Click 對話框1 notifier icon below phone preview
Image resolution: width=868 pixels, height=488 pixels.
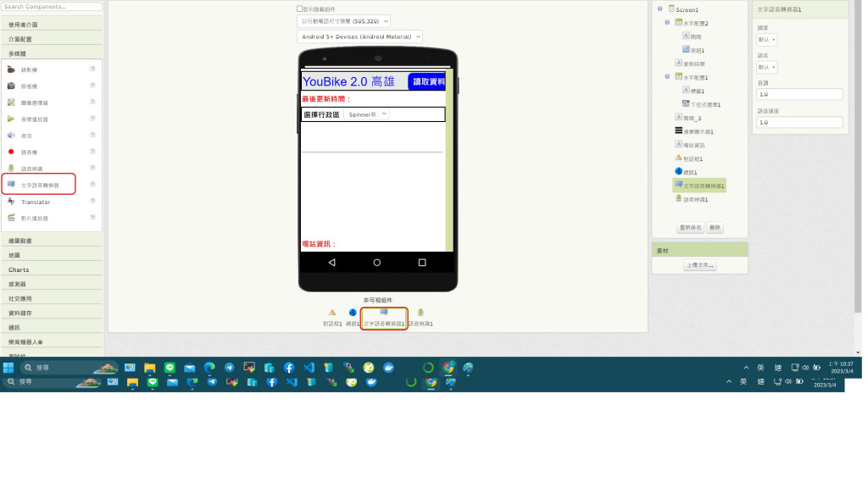coord(332,313)
